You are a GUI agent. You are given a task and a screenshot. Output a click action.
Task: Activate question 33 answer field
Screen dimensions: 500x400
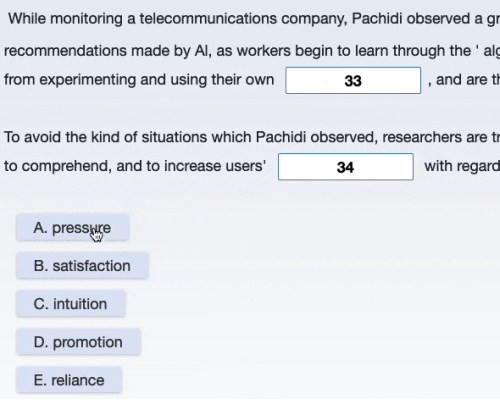click(353, 80)
